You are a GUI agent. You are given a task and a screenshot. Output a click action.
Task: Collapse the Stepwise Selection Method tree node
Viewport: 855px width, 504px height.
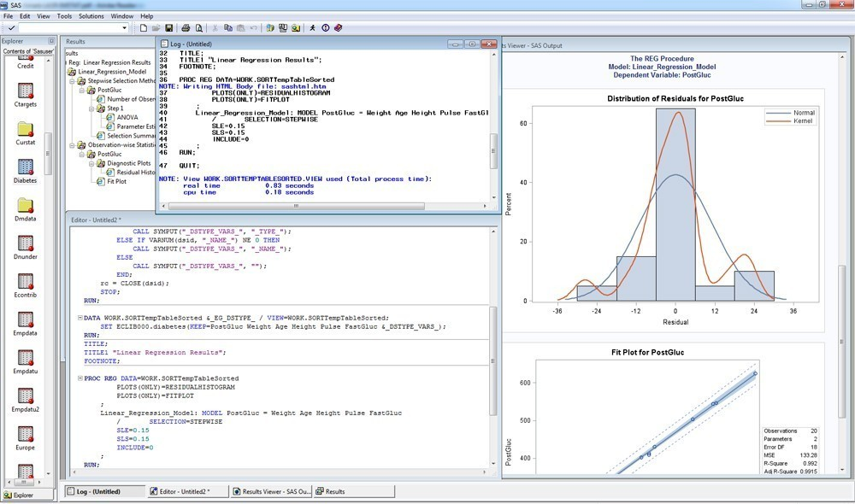(72, 80)
